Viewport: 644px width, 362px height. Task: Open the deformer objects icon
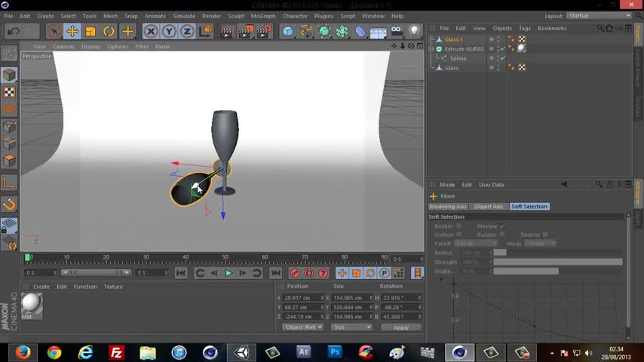click(360, 31)
